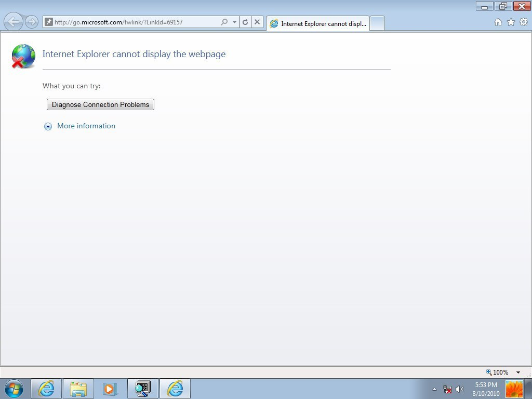Open the zoom level dropdown arrow

pos(518,372)
